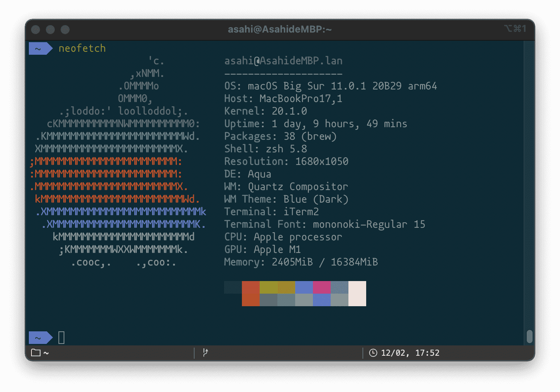Click the Shell: zsh 5.8 line
This screenshot has height=392, width=560.
266,149
